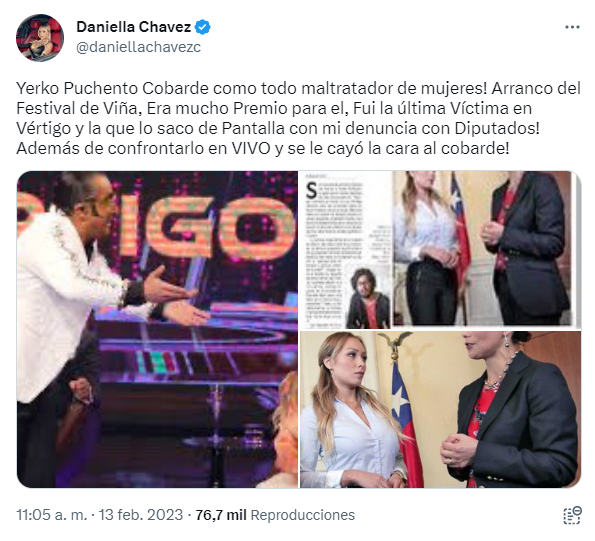The image size is (595, 541).
Task: Open the bottom photo of two women
Action: pyautogui.click(x=441, y=409)
